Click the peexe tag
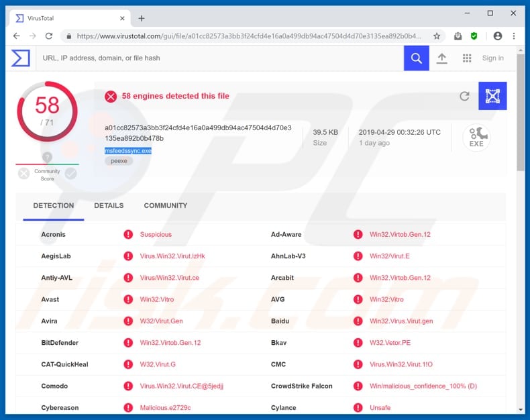 coord(119,161)
